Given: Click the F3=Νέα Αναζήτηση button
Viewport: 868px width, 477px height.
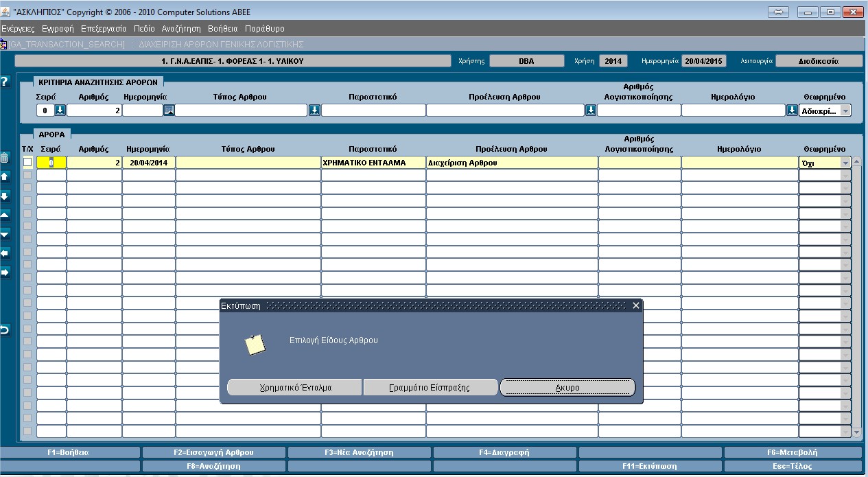Looking at the screenshot, I should click(359, 452).
